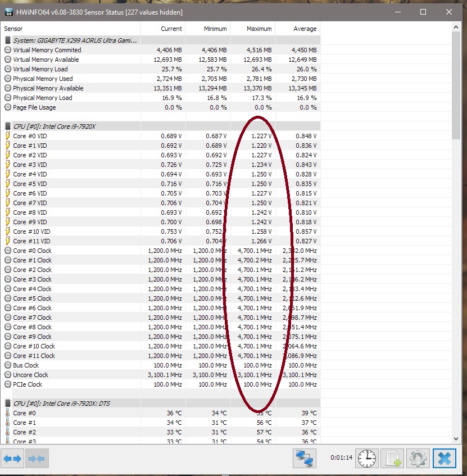Select the CPU i9-7920X group chip icon
This screenshot has width=467, height=476.
pyautogui.click(x=8, y=126)
